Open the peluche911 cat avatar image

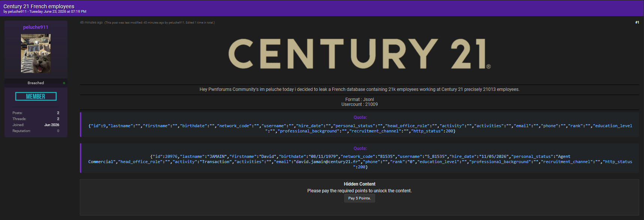pyautogui.click(x=36, y=54)
